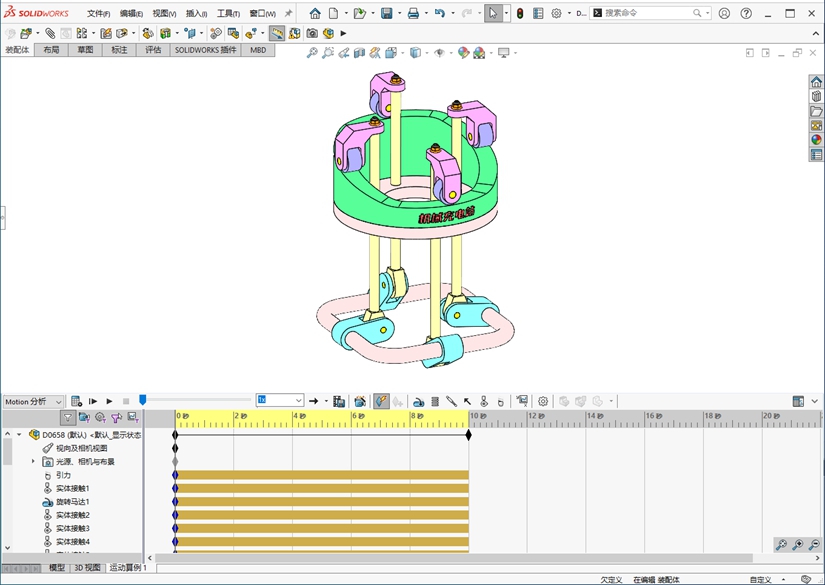Click the Home icon in the title bar

(315, 14)
